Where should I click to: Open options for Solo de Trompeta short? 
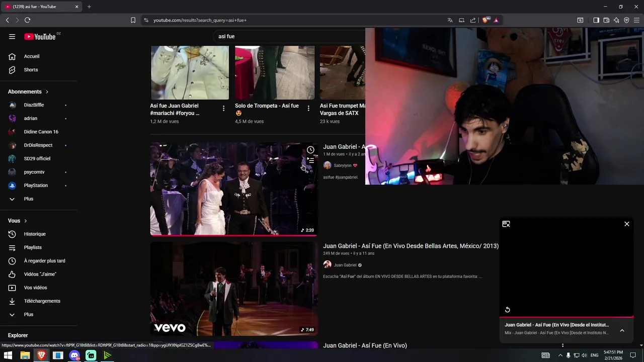(x=308, y=108)
